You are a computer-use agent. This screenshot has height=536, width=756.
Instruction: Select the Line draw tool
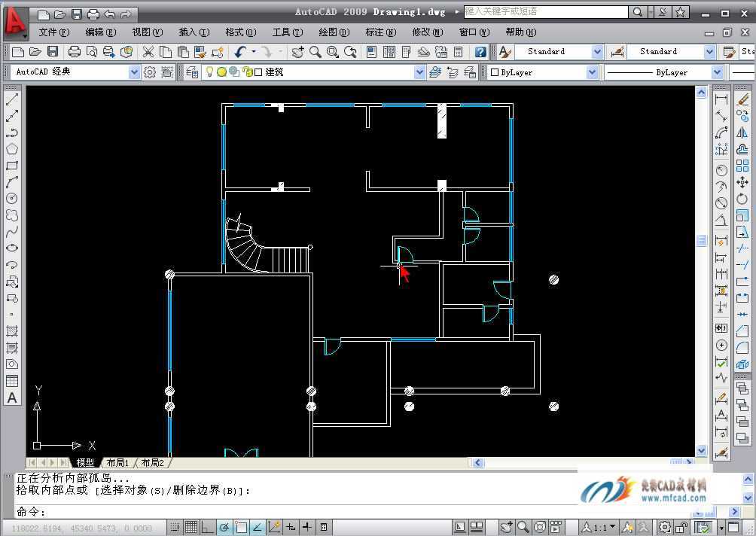[x=12, y=99]
